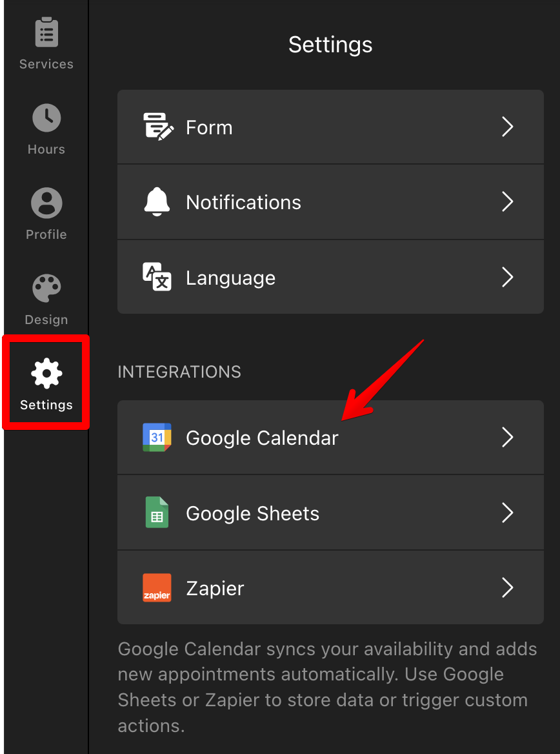Viewport: 560px width, 754px height.
Task: Click the Notifications bell icon
Action: click(157, 202)
